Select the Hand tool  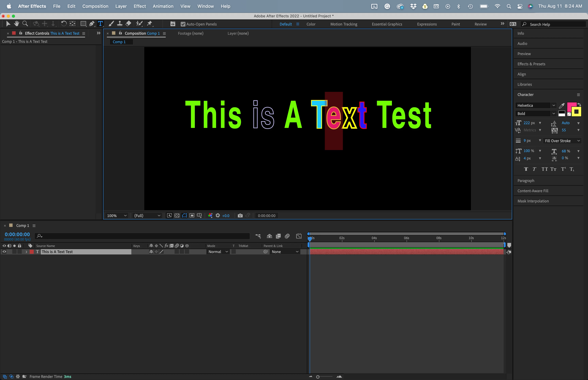point(17,24)
